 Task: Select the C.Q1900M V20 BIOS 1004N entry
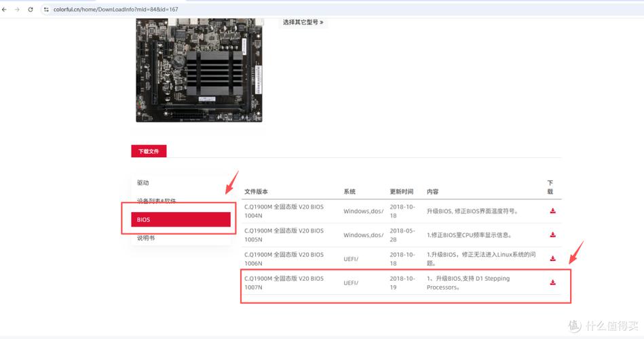(x=284, y=211)
